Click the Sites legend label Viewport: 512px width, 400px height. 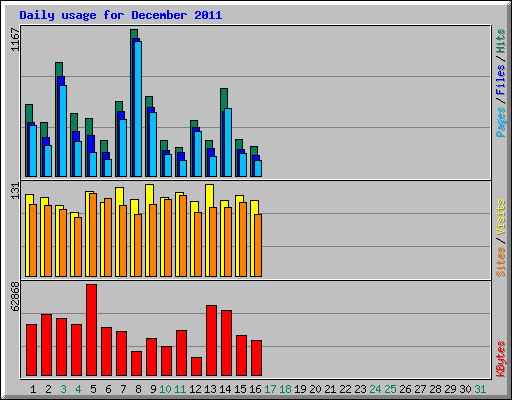(x=500, y=262)
